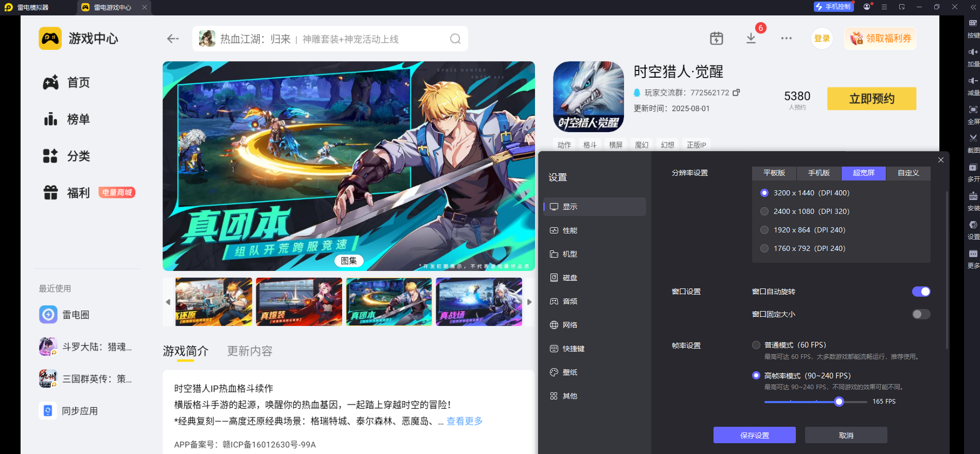
Task: Switch to 手机版 resolution tab
Action: click(819, 173)
